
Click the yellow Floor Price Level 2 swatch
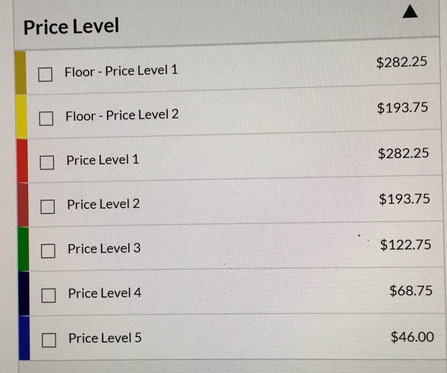tap(22, 117)
